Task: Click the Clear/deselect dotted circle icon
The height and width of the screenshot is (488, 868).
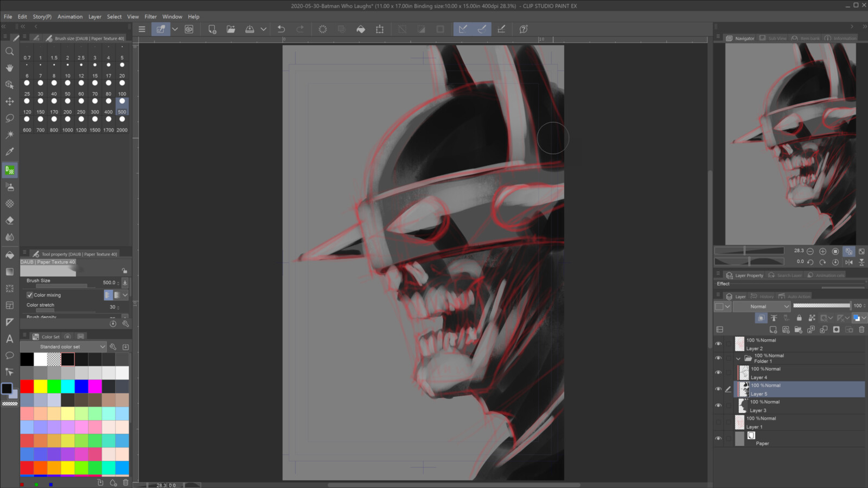Action: point(323,29)
